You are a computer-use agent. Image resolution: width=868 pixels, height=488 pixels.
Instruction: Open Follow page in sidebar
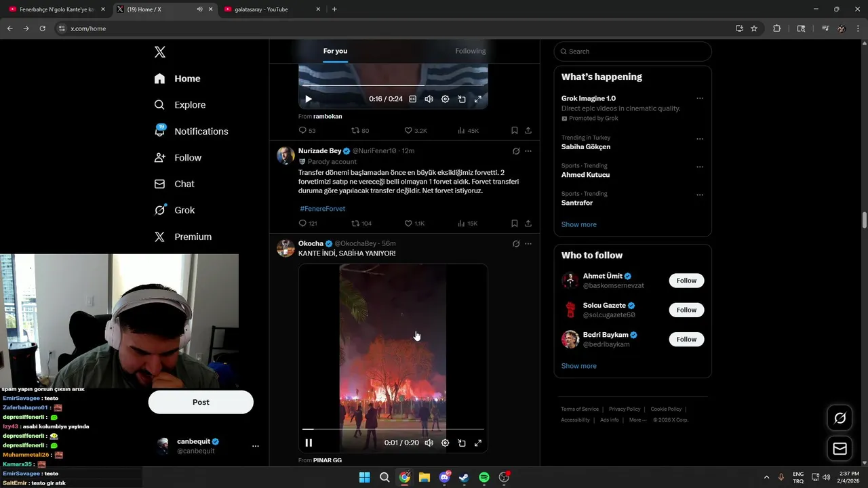[178, 157]
